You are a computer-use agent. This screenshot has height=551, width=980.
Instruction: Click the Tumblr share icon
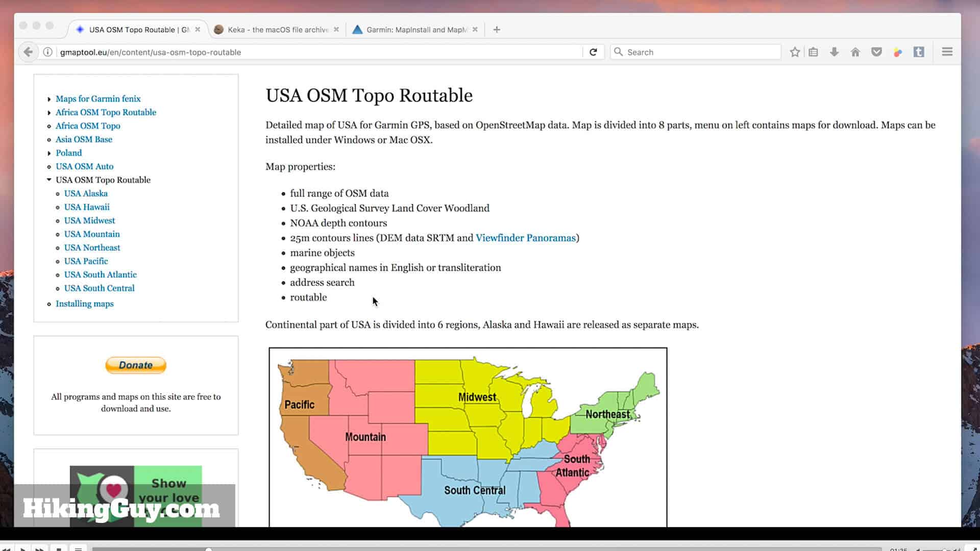[x=919, y=52]
